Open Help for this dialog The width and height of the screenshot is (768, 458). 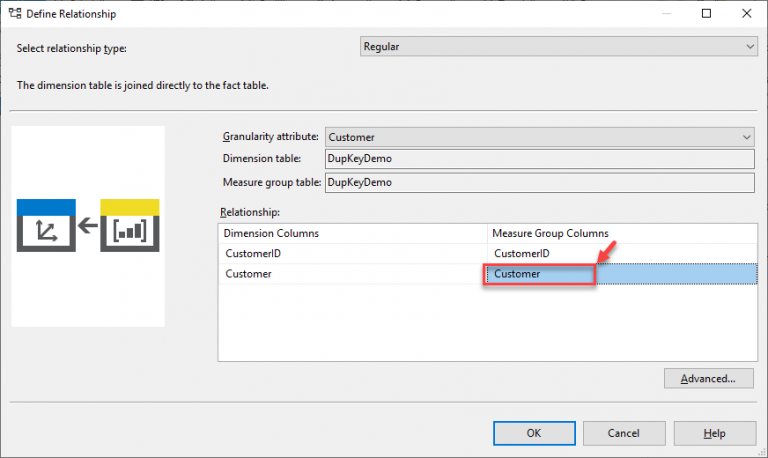714,433
